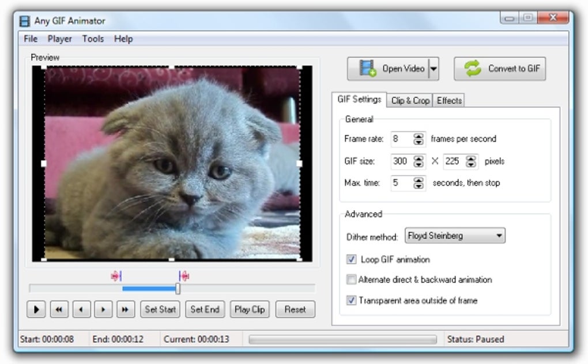588x364 pixels.
Task: Click the Start: 00:00:08 status text
Action: [x=47, y=339]
